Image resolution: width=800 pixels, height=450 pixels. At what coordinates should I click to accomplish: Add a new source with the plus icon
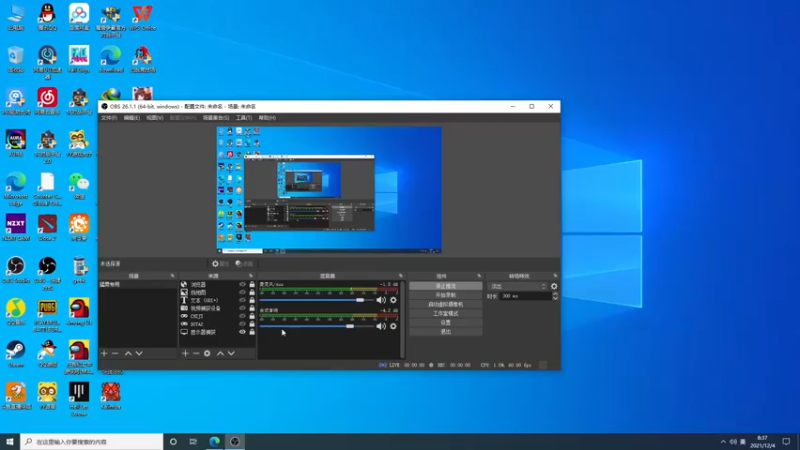point(185,353)
